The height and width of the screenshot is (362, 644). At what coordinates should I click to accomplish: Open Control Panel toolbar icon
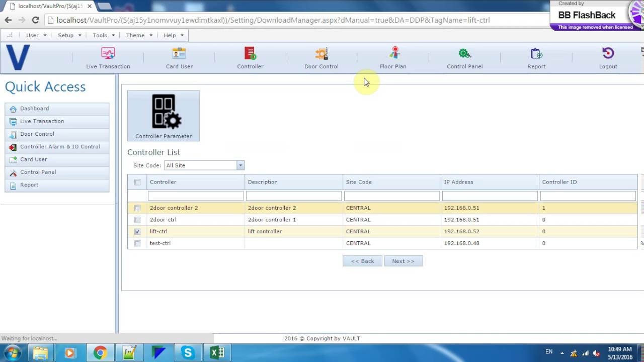pos(464,58)
